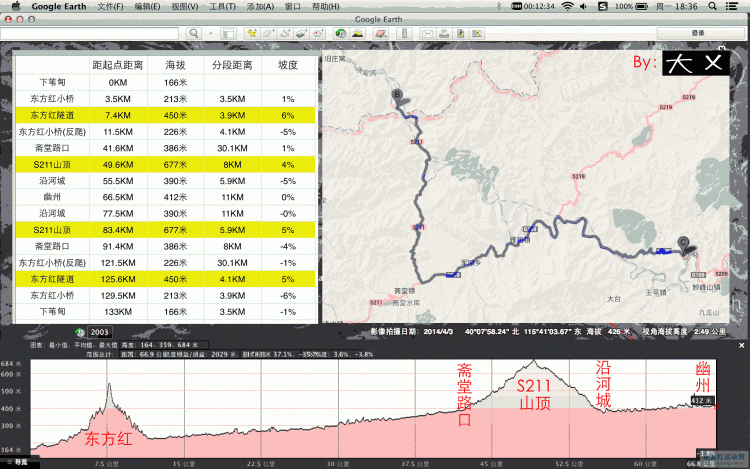750x469 pixels.
Task: Open the 工具(T) menu
Action: click(223, 6)
